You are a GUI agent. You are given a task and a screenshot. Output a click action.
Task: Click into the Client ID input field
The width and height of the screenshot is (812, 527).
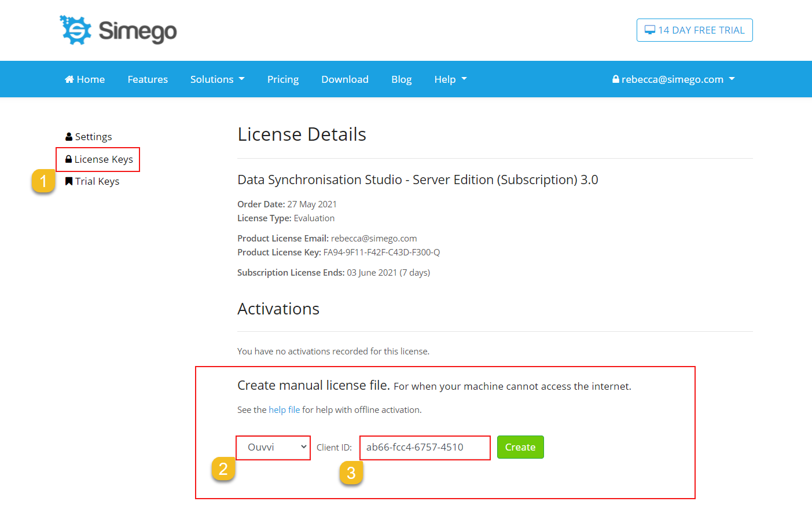[425, 447]
